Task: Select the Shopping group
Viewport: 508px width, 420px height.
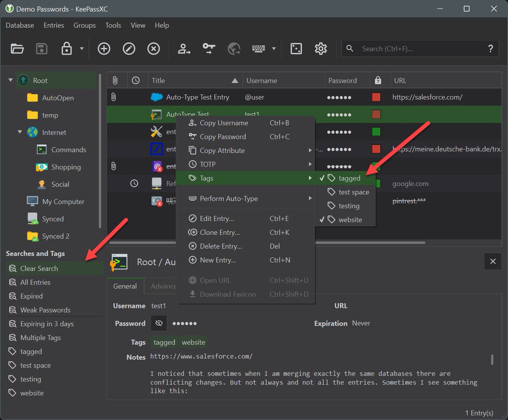Action: (x=58, y=167)
